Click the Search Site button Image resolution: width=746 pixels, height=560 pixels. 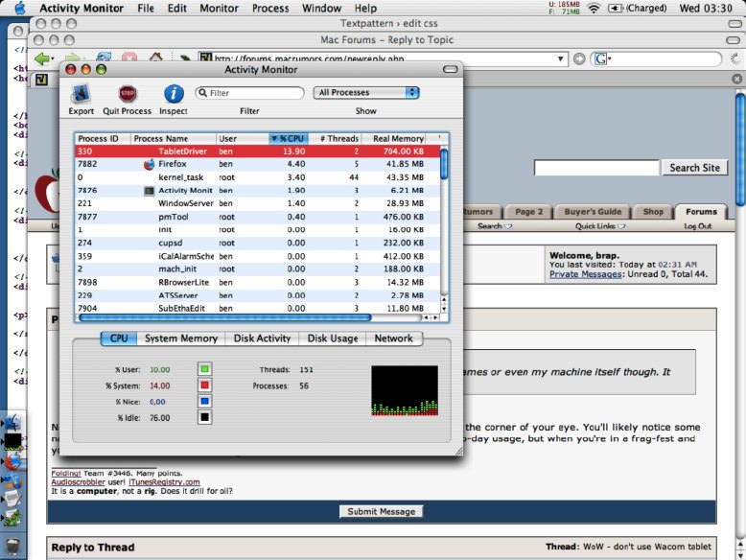point(694,168)
